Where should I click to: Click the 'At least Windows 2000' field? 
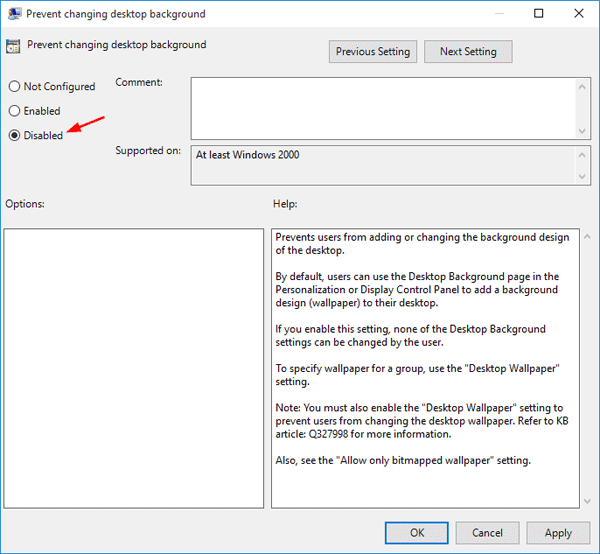(x=380, y=166)
